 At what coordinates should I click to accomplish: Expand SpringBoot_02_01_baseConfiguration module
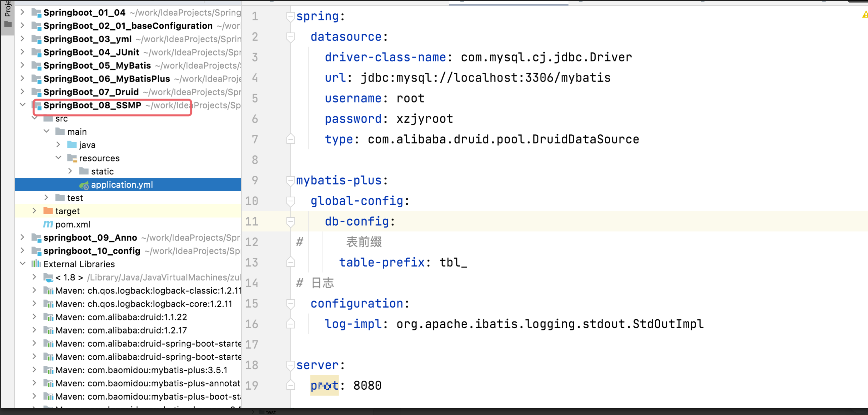[x=22, y=26]
